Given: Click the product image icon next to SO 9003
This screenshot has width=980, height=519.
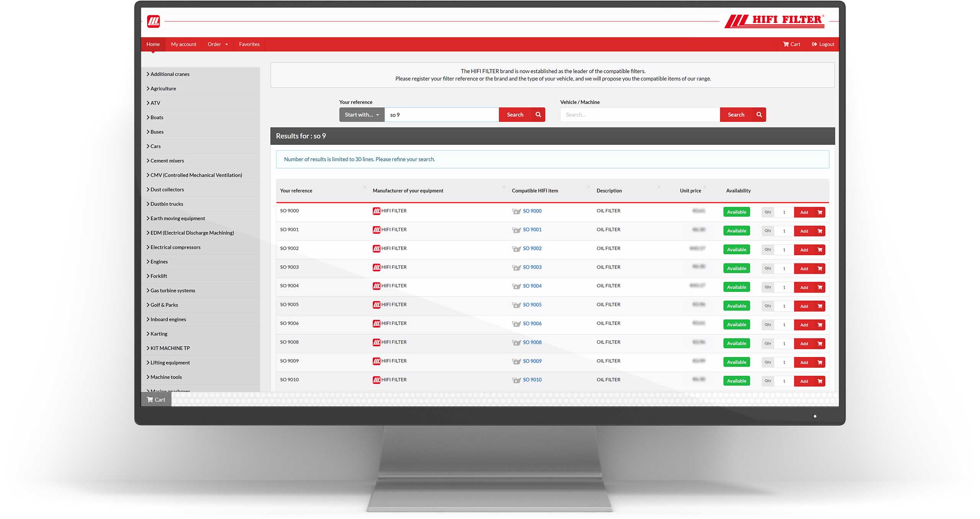Looking at the screenshot, I should click(x=516, y=268).
